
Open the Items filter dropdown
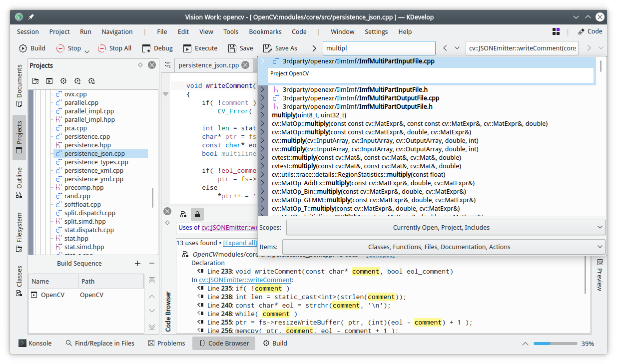tap(444, 247)
